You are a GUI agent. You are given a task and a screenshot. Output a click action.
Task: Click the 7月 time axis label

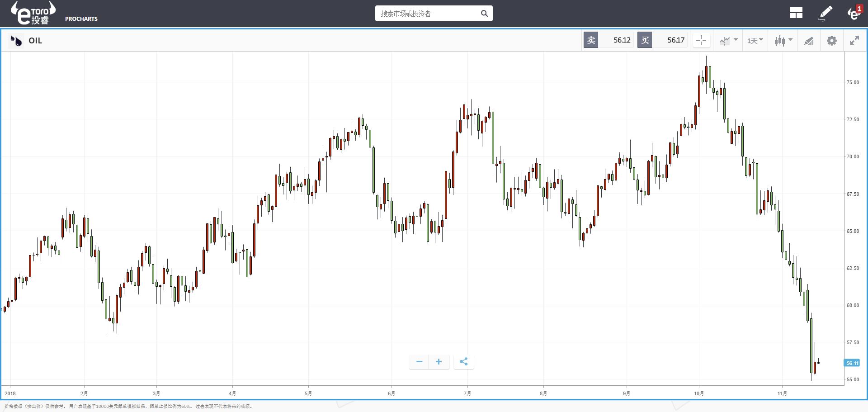click(x=467, y=393)
